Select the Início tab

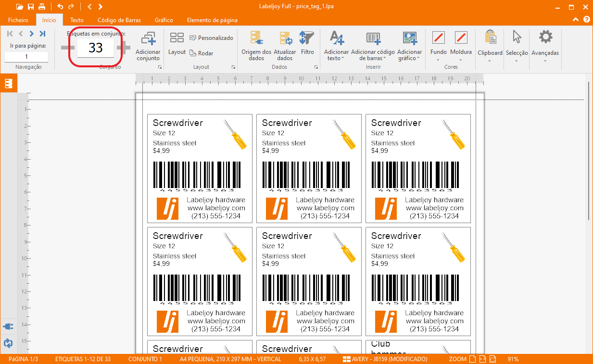[49, 20]
